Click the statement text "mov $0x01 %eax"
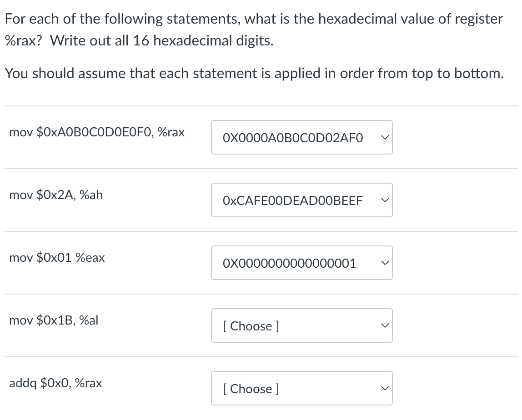522x420 pixels. [x=57, y=258]
